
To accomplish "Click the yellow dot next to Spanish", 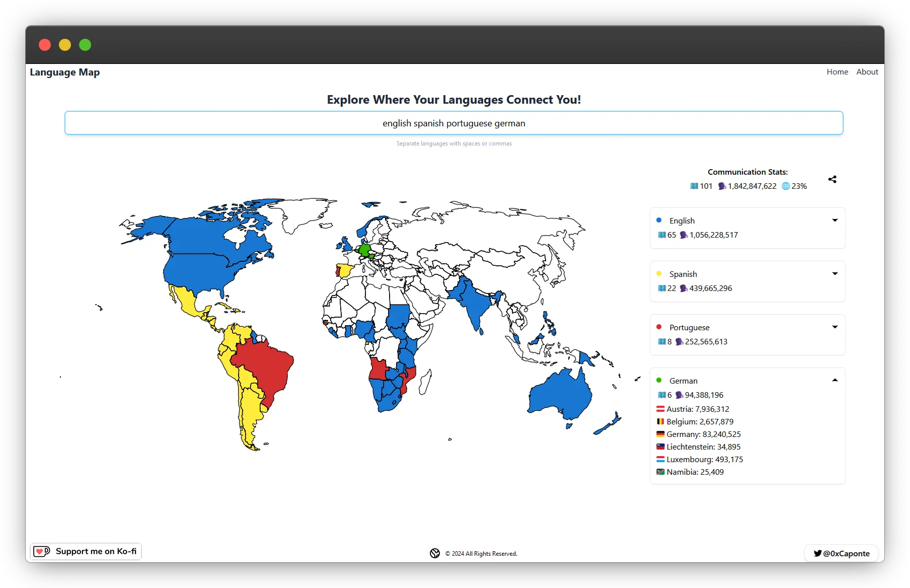I will click(659, 273).
